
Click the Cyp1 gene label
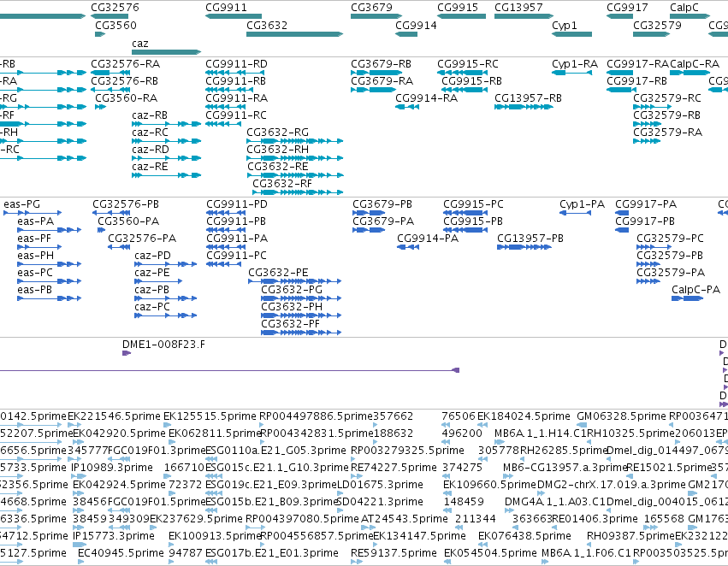click(564, 26)
